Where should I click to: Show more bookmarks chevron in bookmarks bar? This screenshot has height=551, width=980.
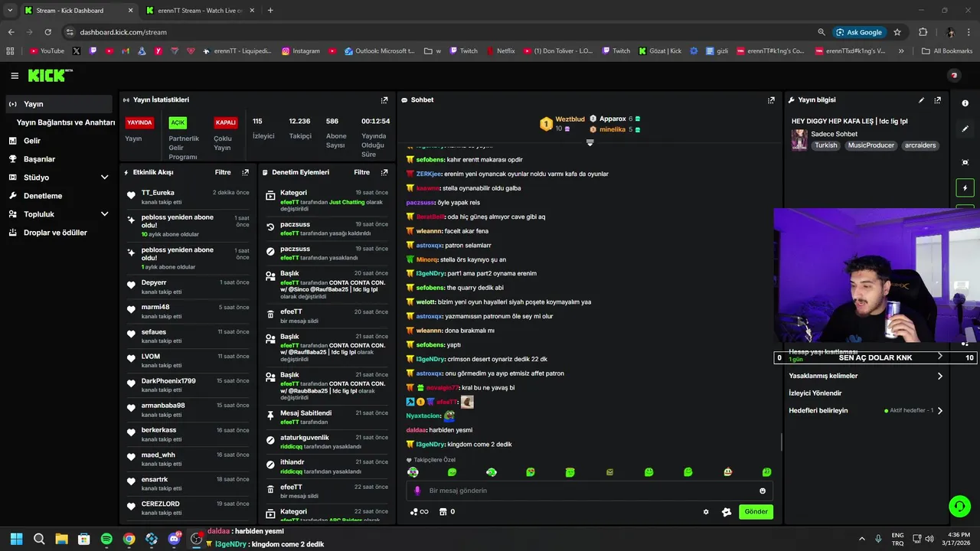pos(901,51)
